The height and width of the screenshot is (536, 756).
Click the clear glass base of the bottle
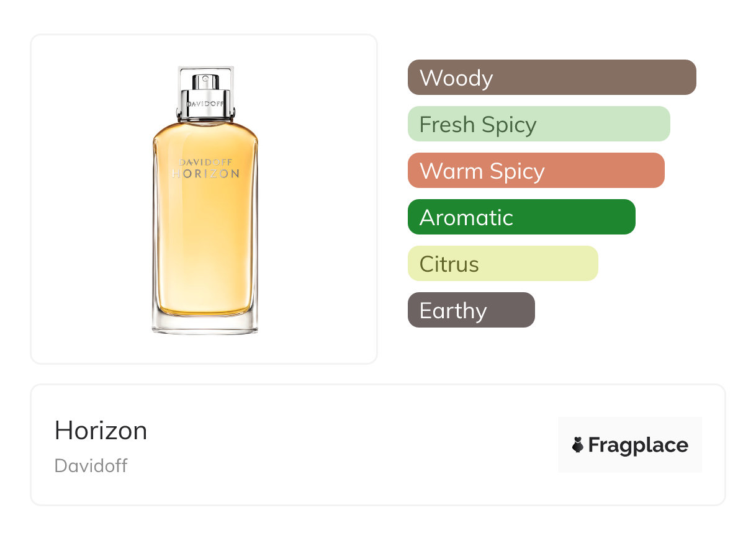tap(205, 325)
